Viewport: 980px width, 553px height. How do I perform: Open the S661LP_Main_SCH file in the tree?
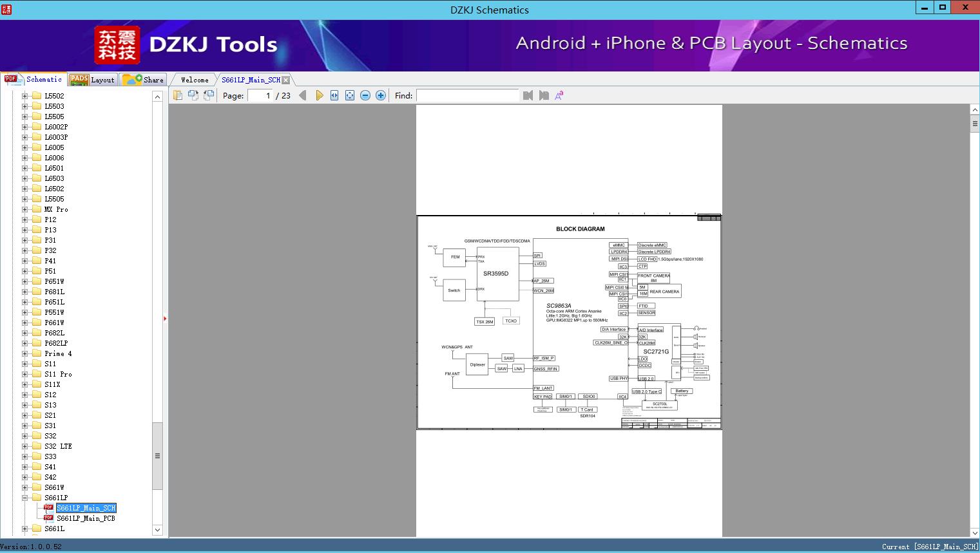pyautogui.click(x=86, y=508)
